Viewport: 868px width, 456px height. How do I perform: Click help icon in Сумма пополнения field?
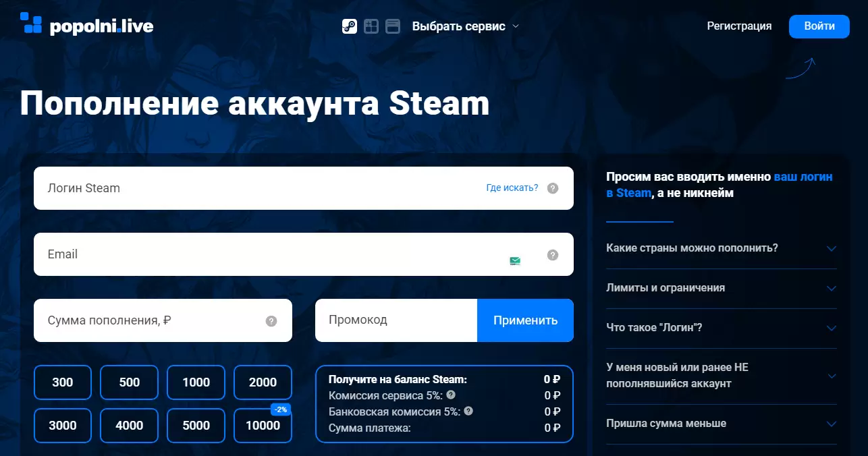(x=271, y=321)
